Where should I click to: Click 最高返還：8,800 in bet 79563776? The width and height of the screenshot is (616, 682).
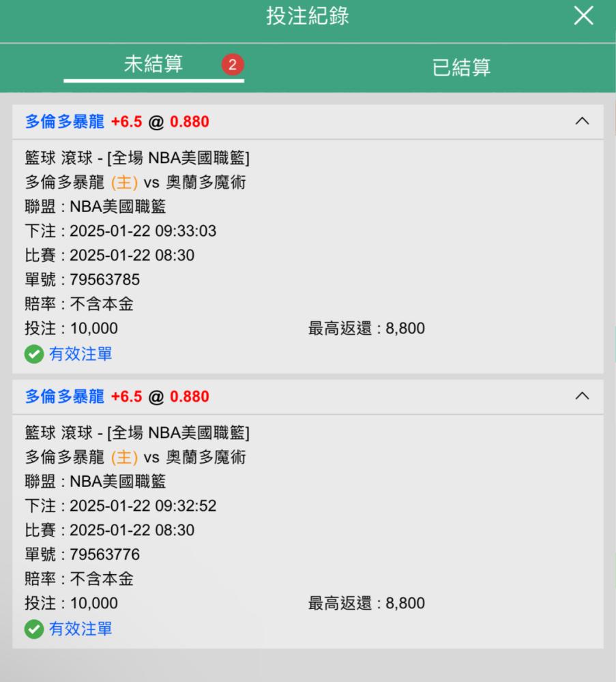[x=367, y=603]
